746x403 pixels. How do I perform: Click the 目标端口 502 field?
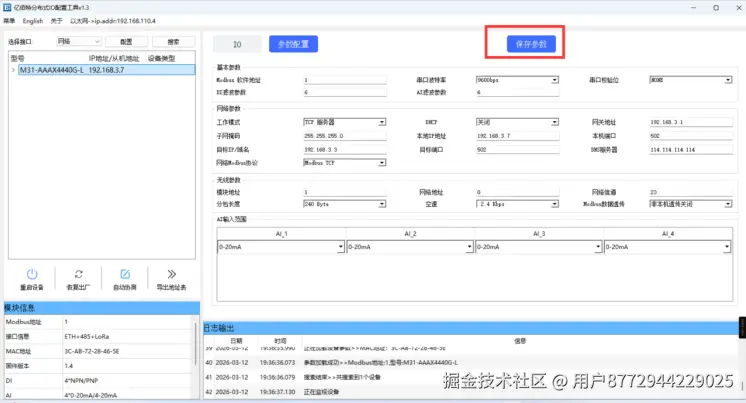518,149
